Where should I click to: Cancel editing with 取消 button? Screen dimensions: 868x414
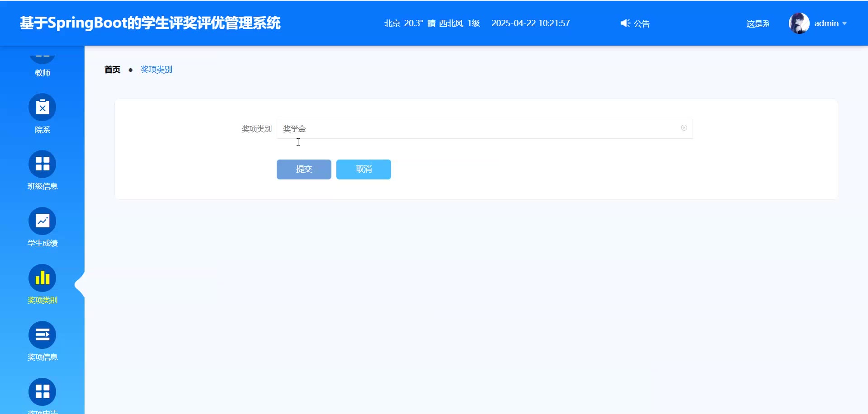pos(363,169)
